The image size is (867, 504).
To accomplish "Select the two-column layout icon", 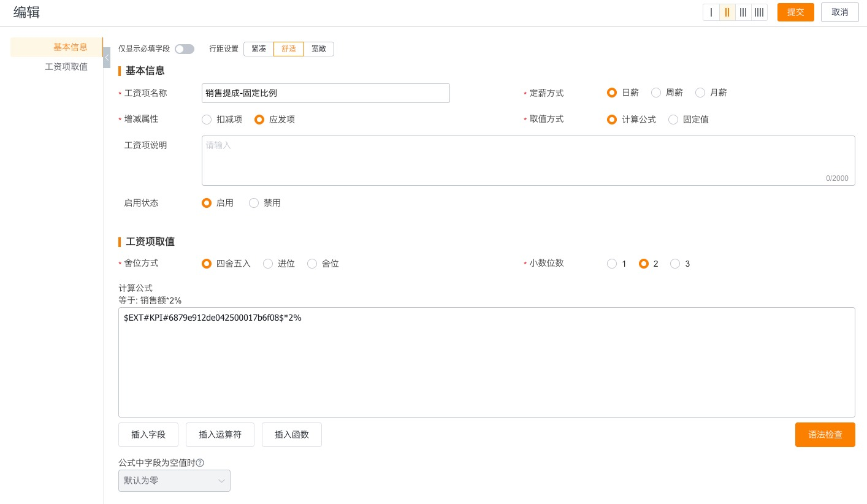I will coord(727,12).
